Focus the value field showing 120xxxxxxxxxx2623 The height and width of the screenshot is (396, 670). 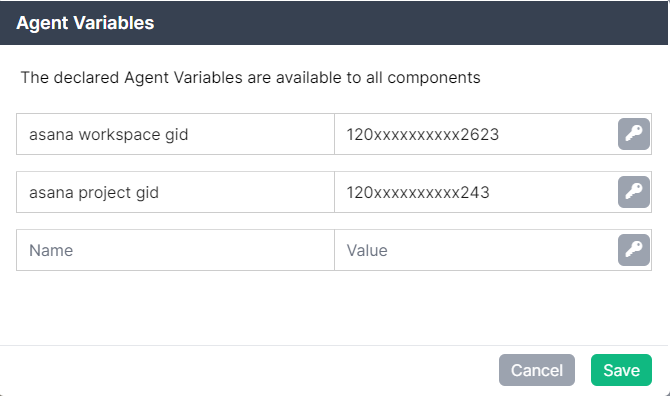tap(476, 134)
